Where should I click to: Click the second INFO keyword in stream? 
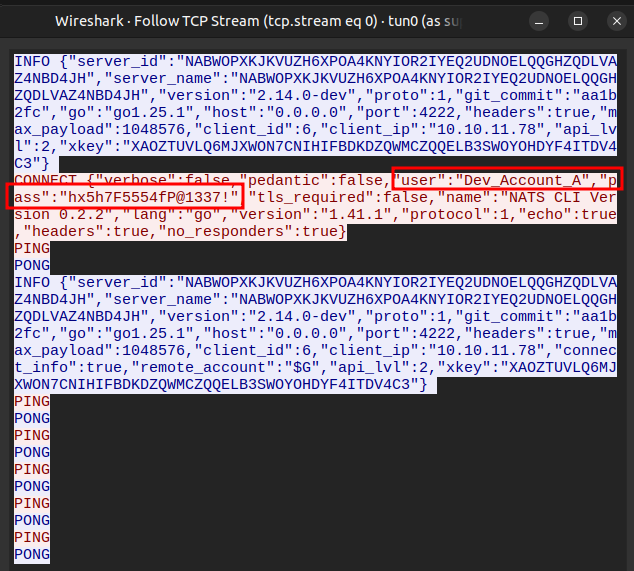coord(29,283)
